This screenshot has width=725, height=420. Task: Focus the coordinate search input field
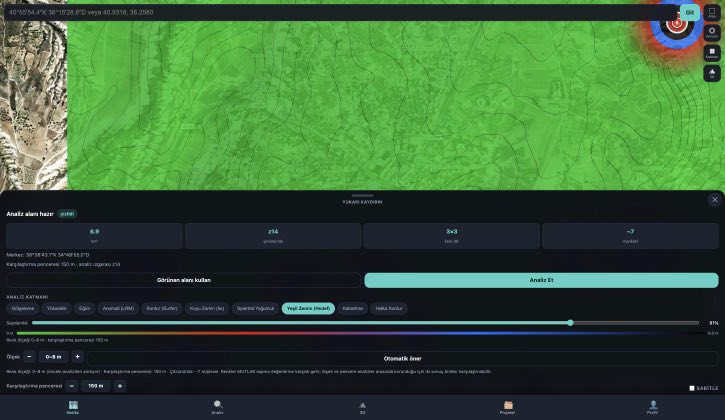(x=340, y=12)
